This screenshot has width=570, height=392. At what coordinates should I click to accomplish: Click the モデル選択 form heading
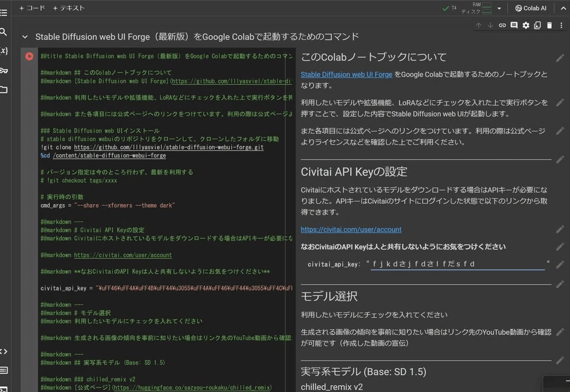click(329, 296)
